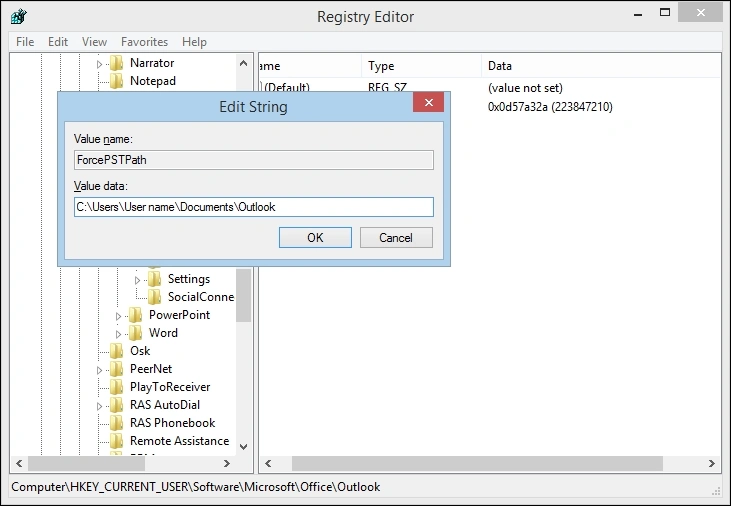Select the RAS Phonebook tree item

click(172, 423)
